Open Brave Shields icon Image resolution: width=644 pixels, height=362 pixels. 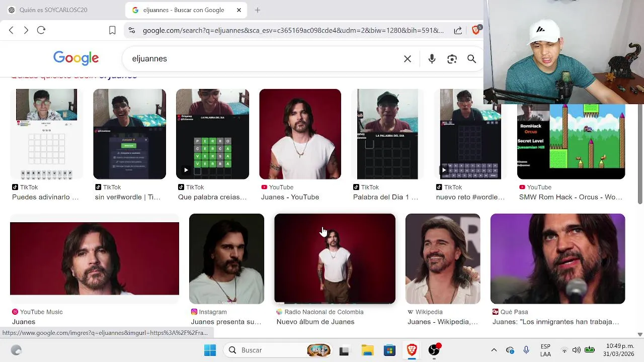pos(476,30)
